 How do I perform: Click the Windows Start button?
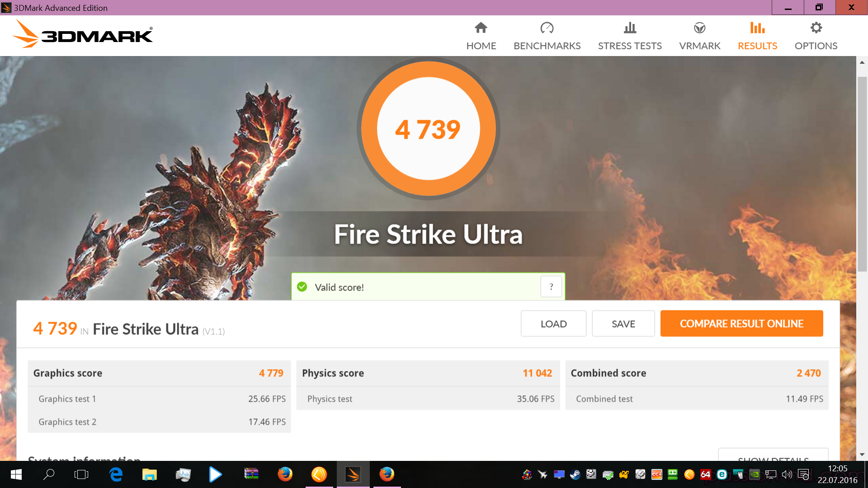click(16, 474)
